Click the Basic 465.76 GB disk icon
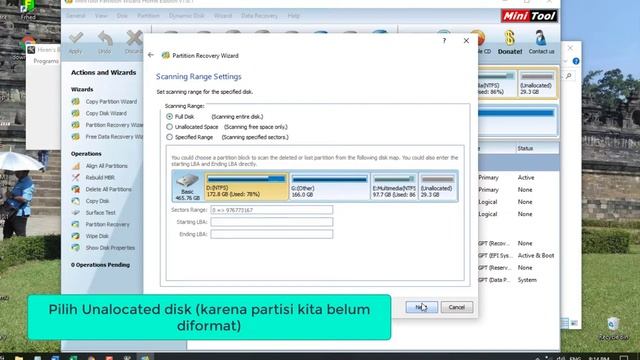This screenshot has width=640, height=360. [x=188, y=187]
